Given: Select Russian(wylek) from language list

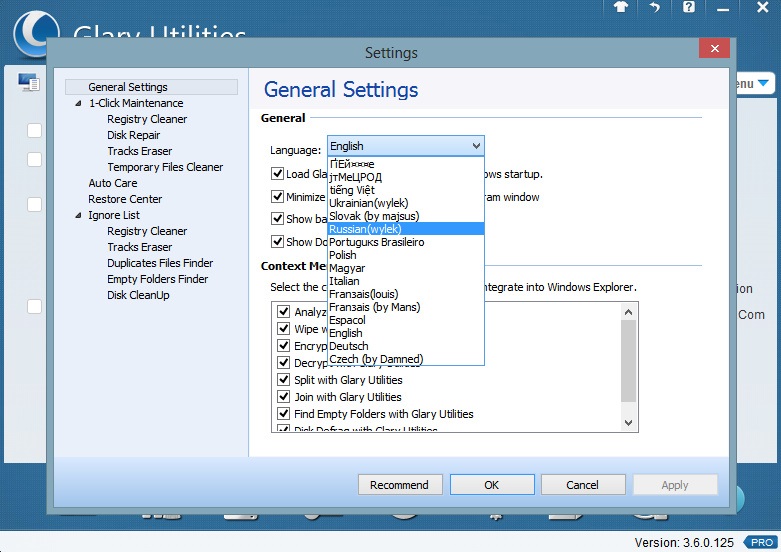Looking at the screenshot, I should [x=365, y=229].
